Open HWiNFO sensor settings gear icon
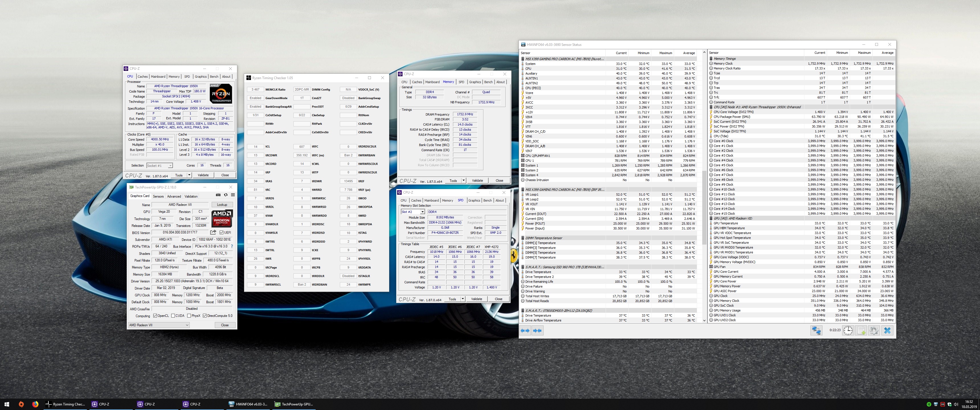980x410 pixels. (874, 331)
